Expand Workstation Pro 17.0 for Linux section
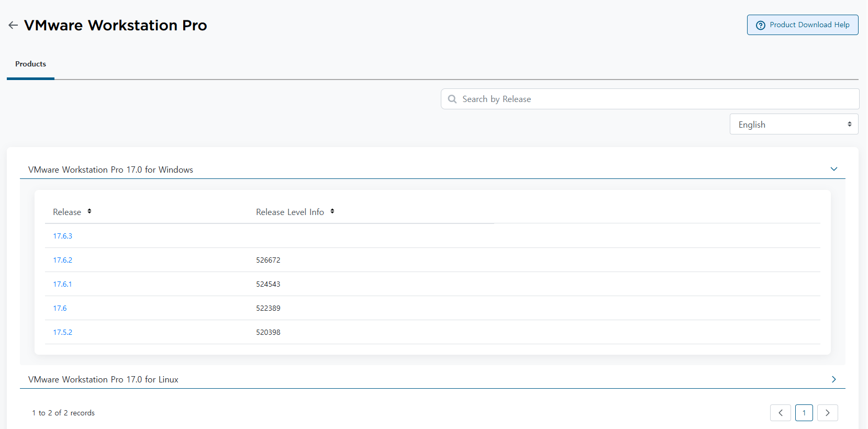Viewport: 868px width, 429px height. pos(834,379)
